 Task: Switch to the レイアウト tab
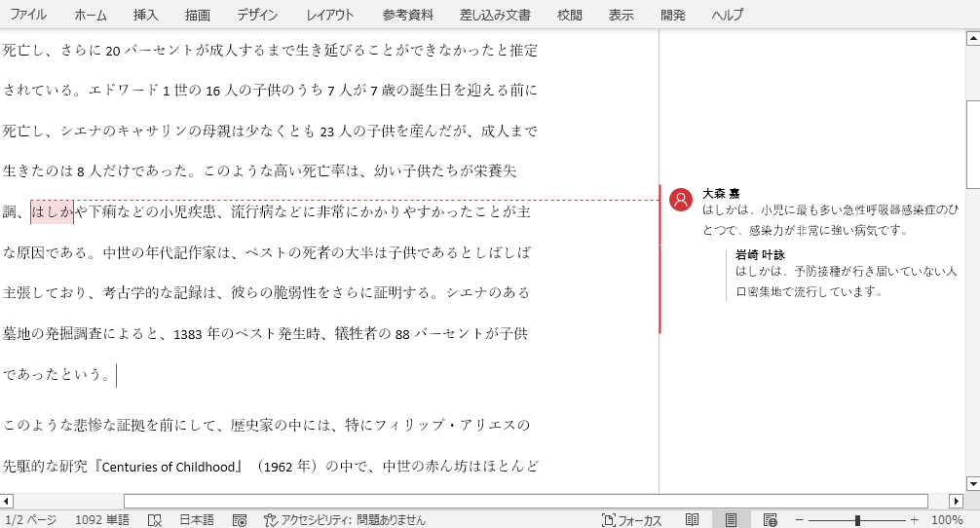(330, 15)
